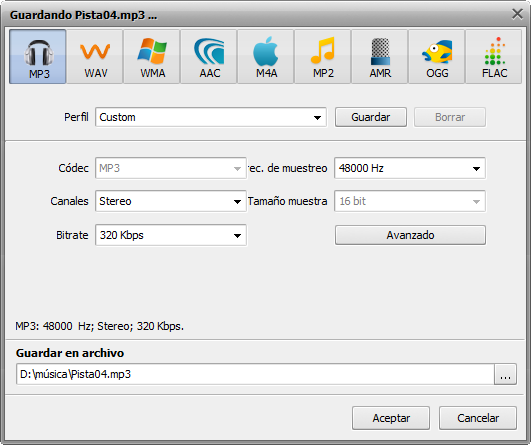Screen dimensions: 531x445
Task: Pick the OGG fish format icon
Action: [437, 57]
